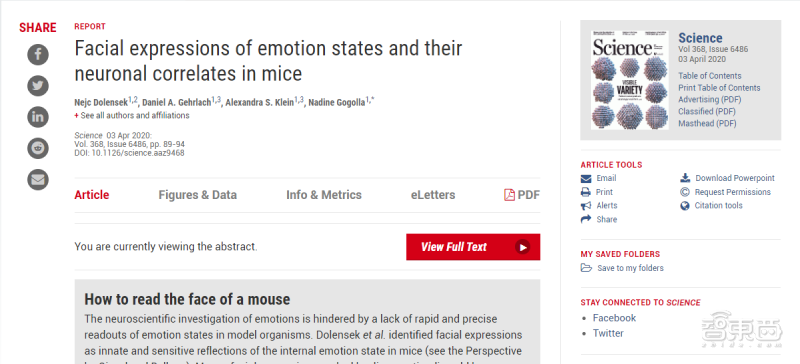
Task: Click the Alerts megaphone icon
Action: (586, 206)
